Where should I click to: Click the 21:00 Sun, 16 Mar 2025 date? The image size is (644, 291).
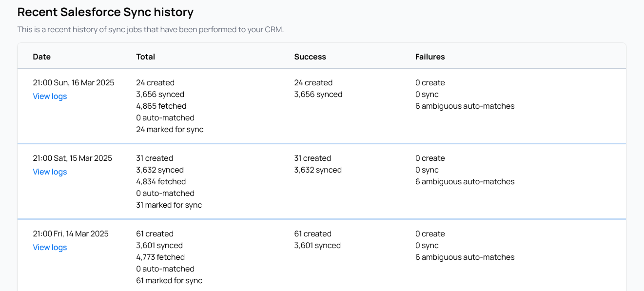[74, 83]
